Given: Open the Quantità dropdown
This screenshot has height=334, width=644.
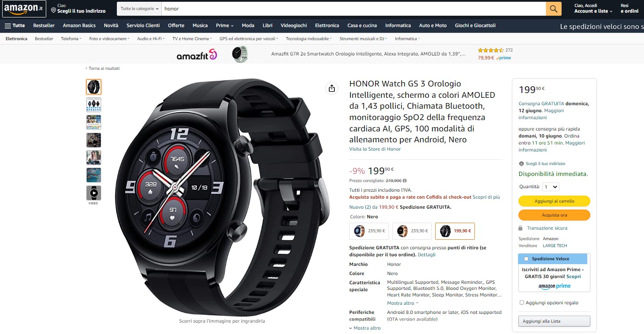Looking at the screenshot, I should [551, 187].
